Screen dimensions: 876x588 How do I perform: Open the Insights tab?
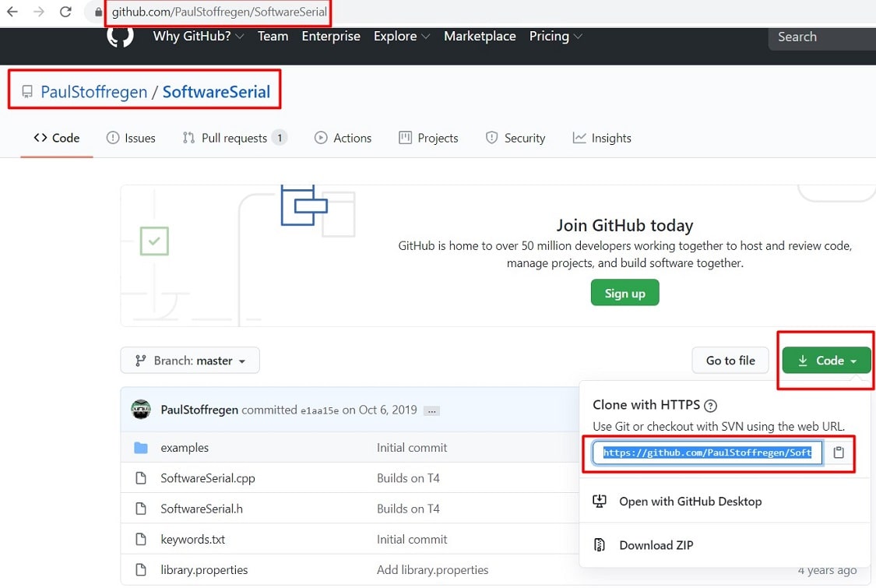[x=602, y=138]
